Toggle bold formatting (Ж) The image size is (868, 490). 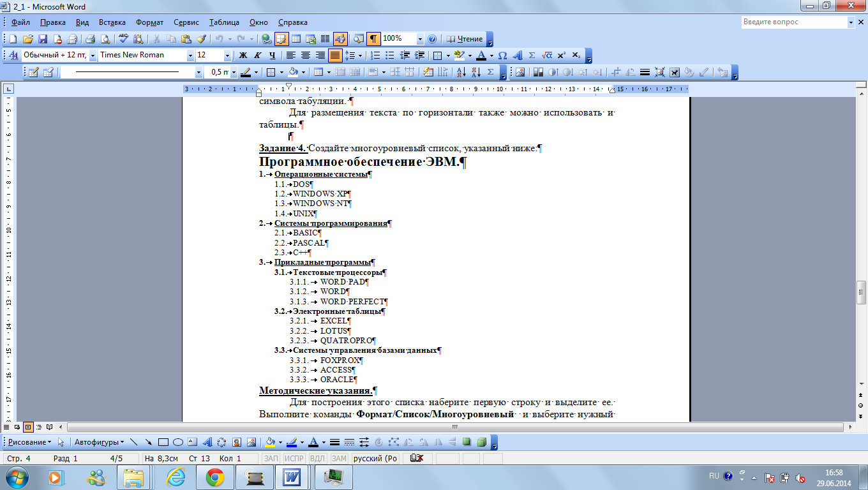pyautogui.click(x=243, y=56)
